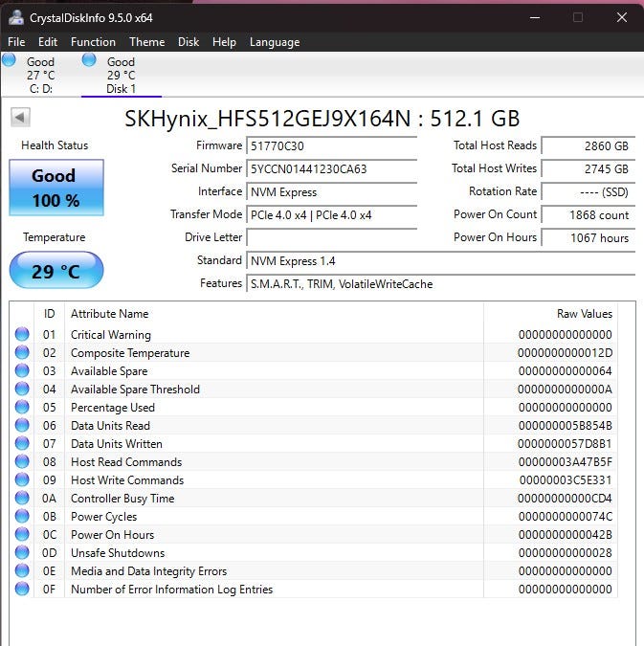
Task: Click the Attribute Name column header
Action: click(274, 314)
